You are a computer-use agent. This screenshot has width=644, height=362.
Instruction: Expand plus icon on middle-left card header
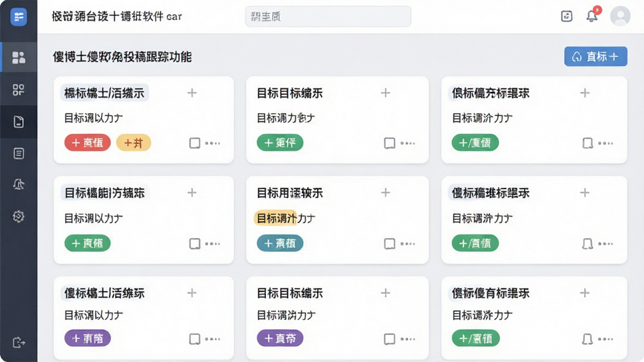192,192
